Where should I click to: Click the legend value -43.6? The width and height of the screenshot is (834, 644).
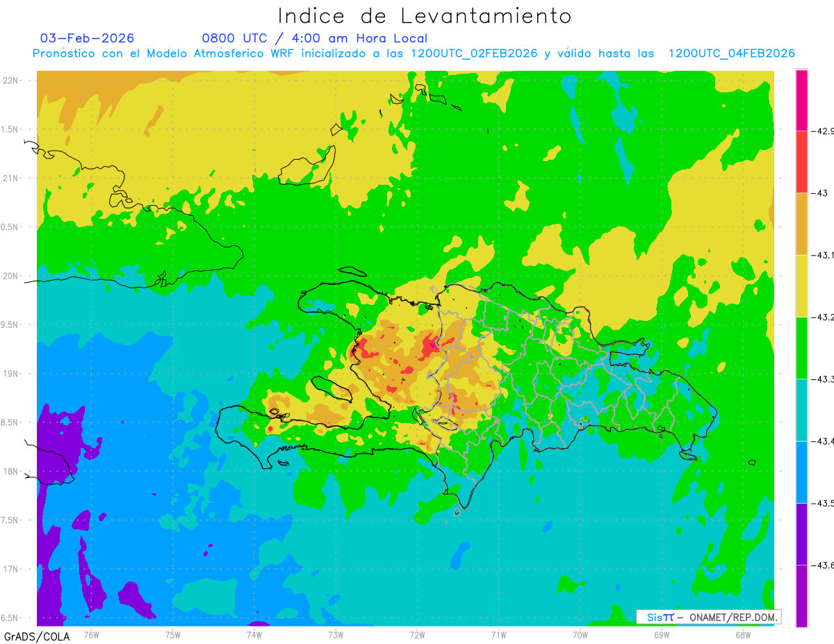(823, 565)
